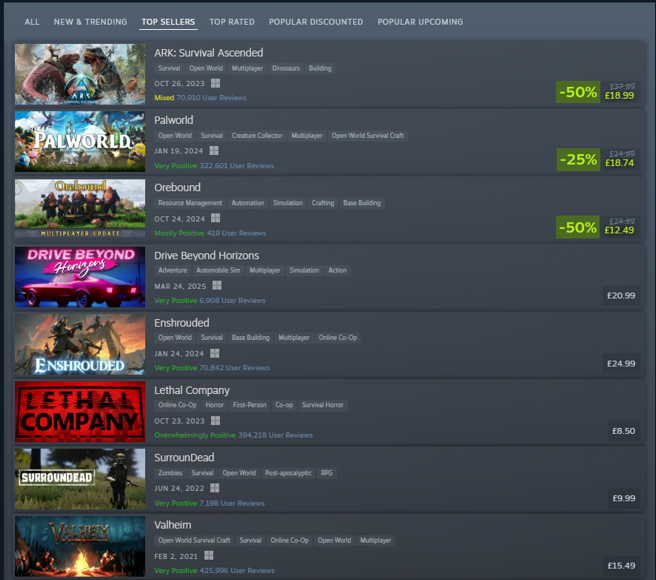The image size is (656, 580).
Task: Click Windows icon in Drive Beyond Horizons row
Action: pyautogui.click(x=217, y=285)
